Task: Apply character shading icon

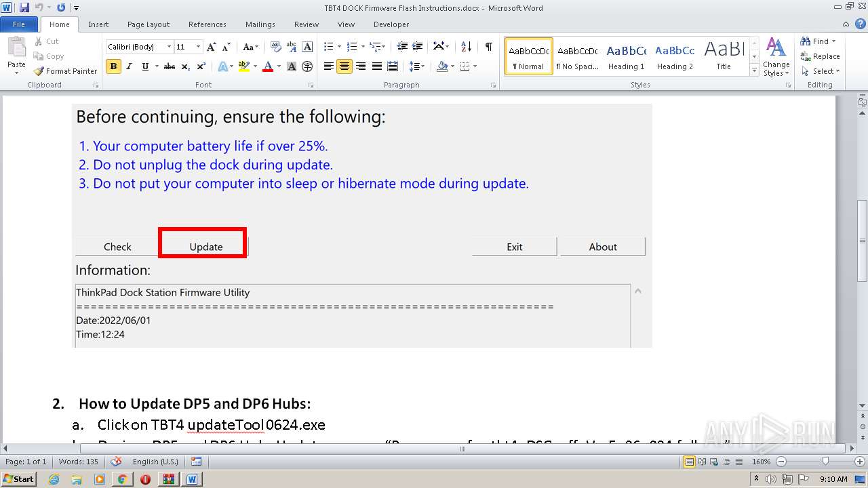Action: pyautogui.click(x=292, y=66)
